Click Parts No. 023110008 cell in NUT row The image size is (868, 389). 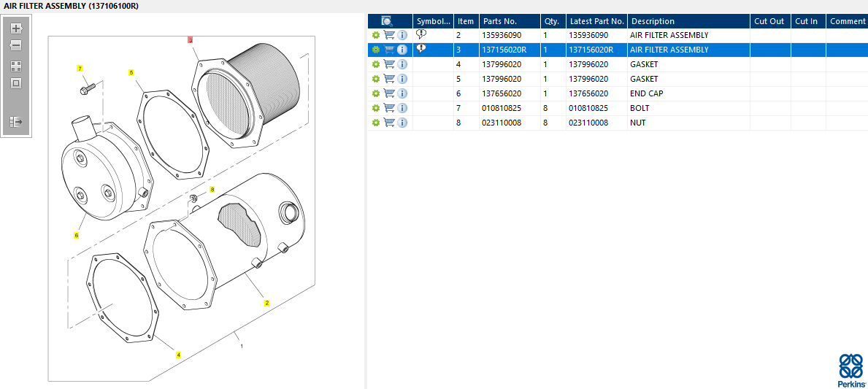(510, 123)
